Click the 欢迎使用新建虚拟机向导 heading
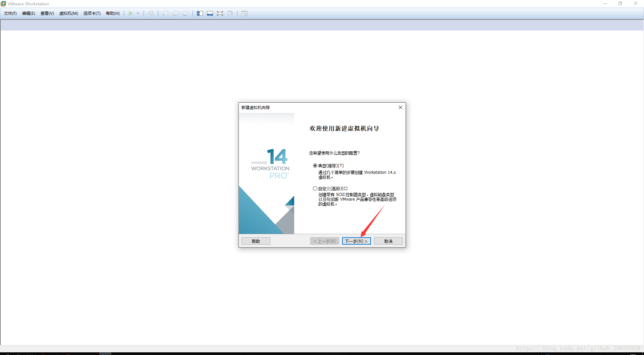644x355 pixels. (344, 129)
